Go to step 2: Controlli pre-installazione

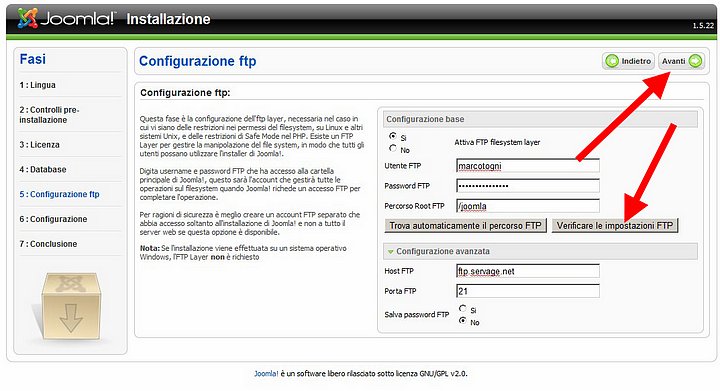pos(49,115)
